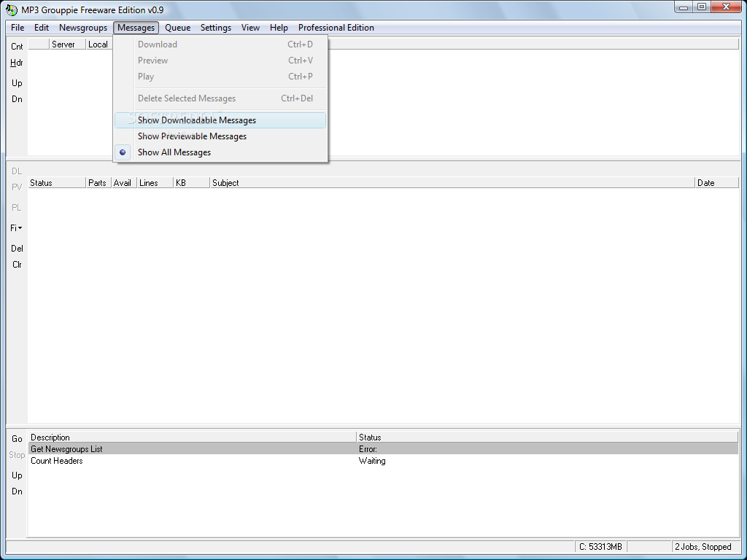Sort messages by Subject column
Viewport: 747px width, 560px height.
452,183
